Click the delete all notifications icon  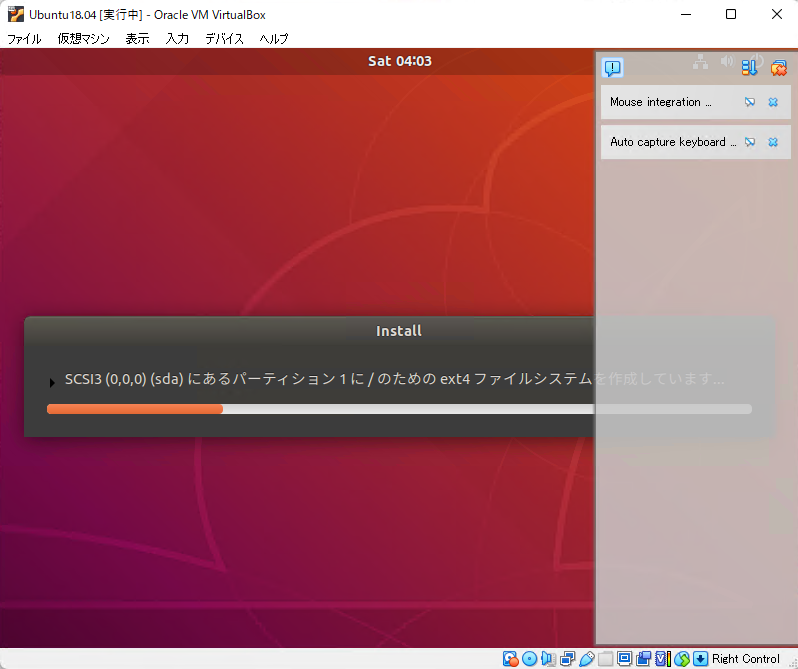click(779, 68)
